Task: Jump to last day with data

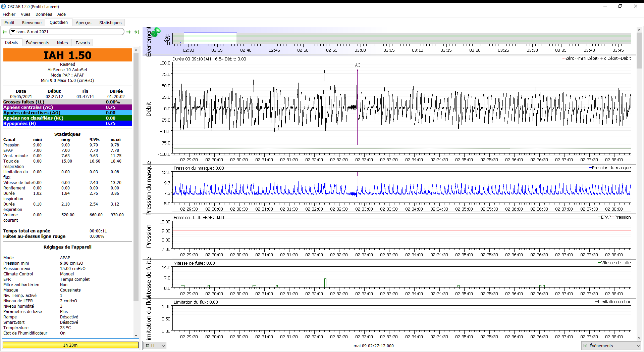Action: pos(137,32)
